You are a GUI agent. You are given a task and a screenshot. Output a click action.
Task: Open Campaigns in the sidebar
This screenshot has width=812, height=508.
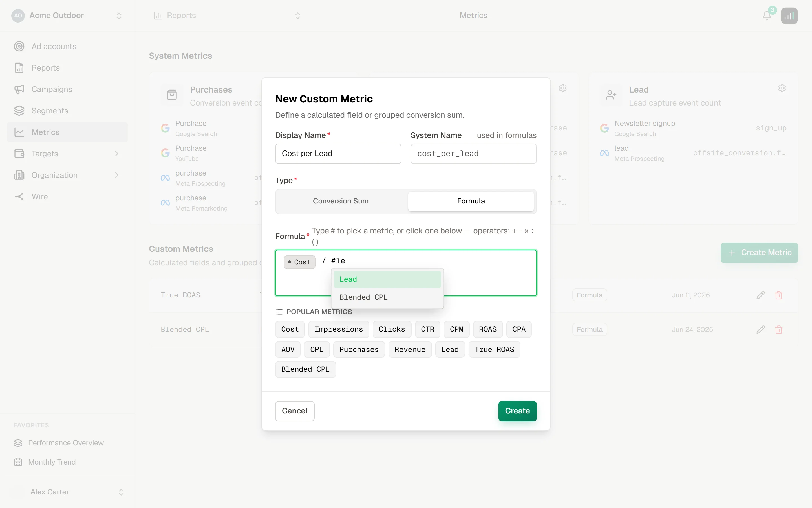(x=67, y=89)
